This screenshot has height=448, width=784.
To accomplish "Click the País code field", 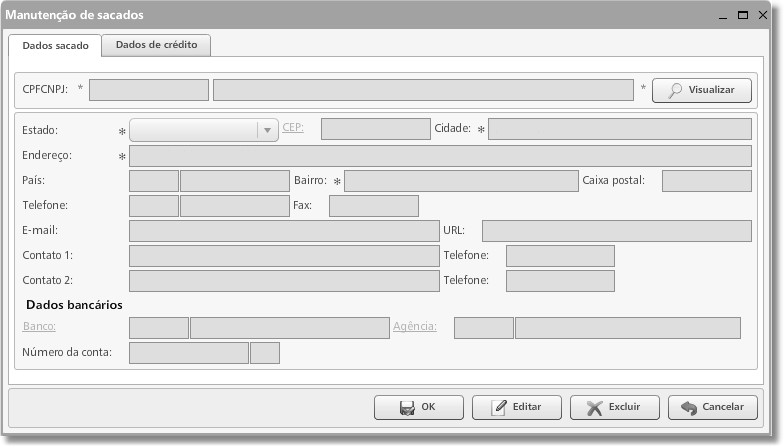I will (x=154, y=181).
